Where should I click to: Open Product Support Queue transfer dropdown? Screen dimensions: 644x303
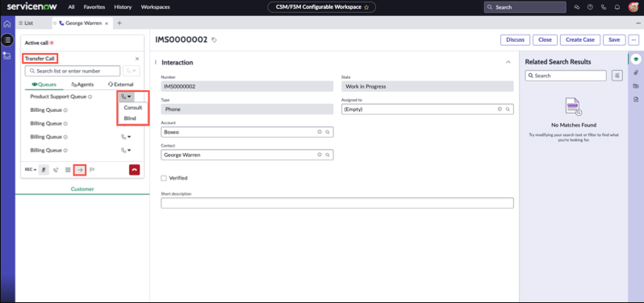pyautogui.click(x=126, y=97)
